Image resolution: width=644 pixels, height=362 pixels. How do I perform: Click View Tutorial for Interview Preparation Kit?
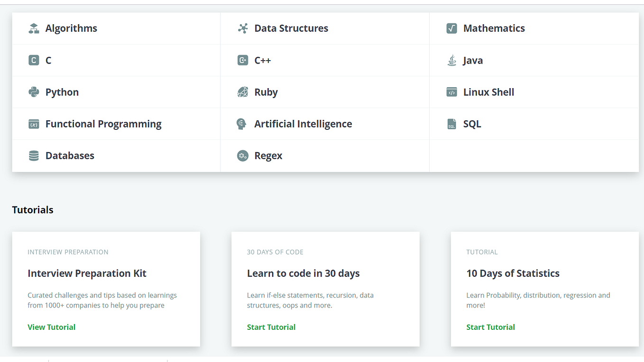click(x=51, y=327)
